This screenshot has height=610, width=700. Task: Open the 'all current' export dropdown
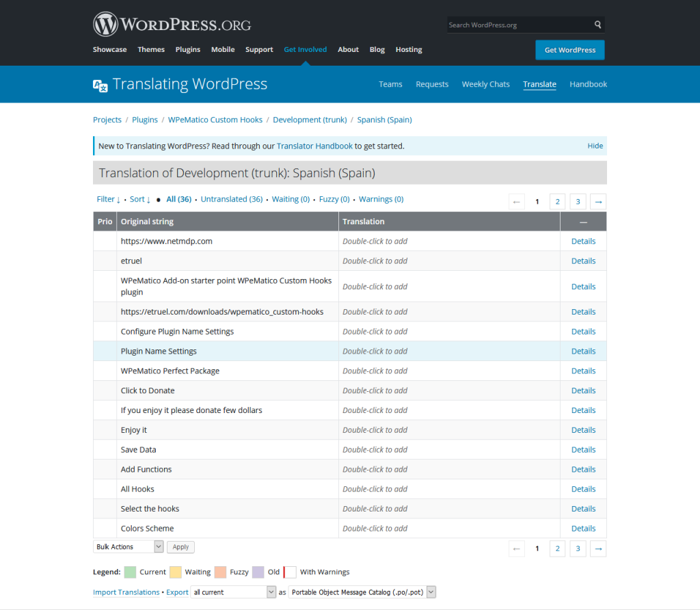233,592
